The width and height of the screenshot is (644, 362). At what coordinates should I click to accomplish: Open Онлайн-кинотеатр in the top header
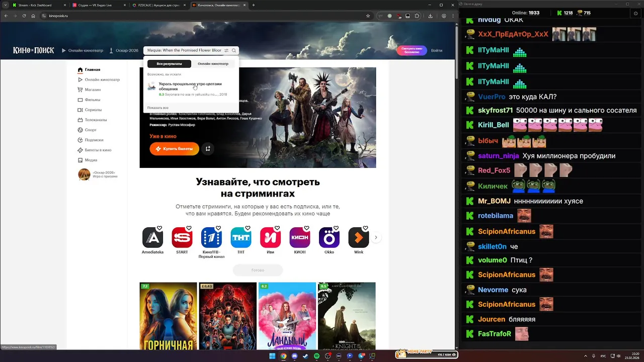[x=83, y=50]
